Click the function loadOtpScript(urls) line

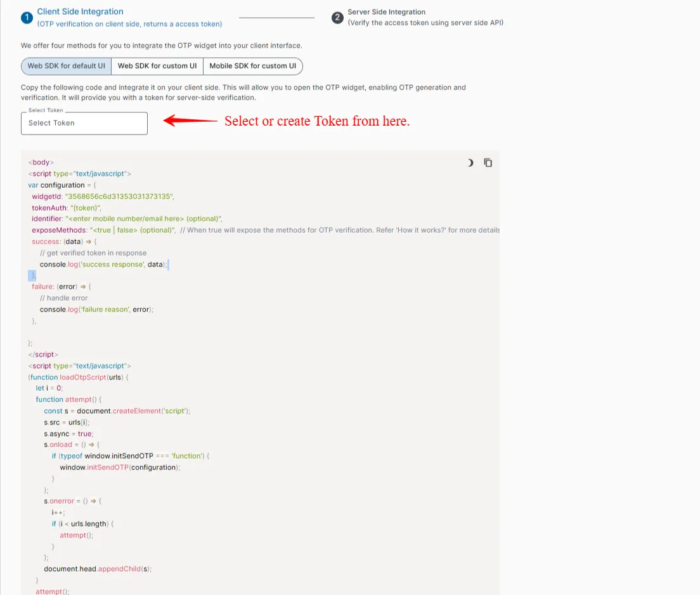[x=79, y=377]
